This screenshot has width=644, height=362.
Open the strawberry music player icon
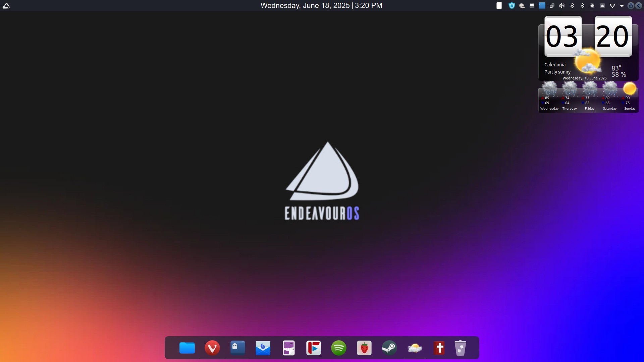364,348
